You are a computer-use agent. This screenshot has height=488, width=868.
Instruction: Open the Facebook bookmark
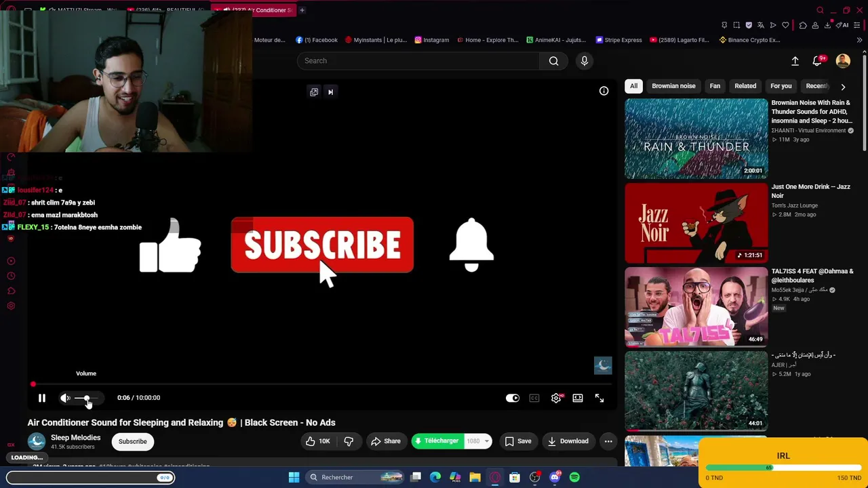317,40
